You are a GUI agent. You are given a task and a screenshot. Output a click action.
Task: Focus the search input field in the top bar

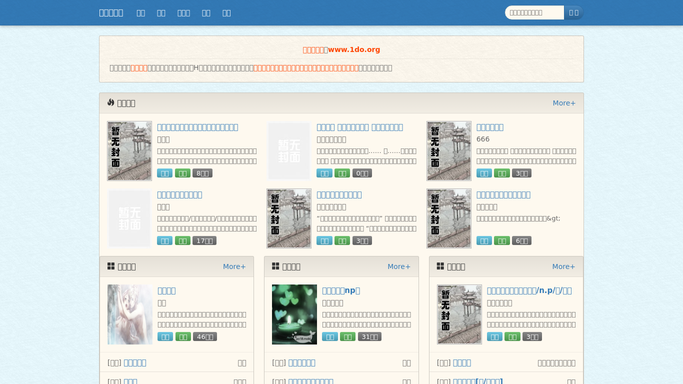pyautogui.click(x=534, y=13)
